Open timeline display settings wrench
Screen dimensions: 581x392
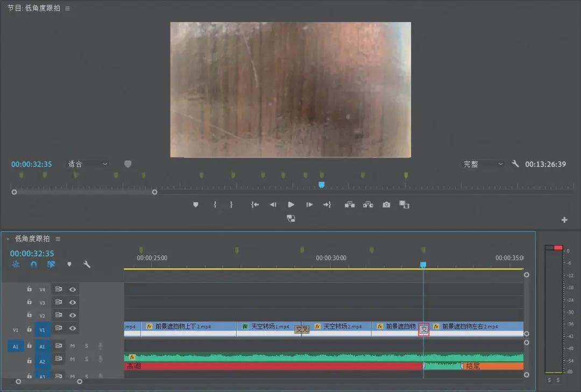coord(87,264)
